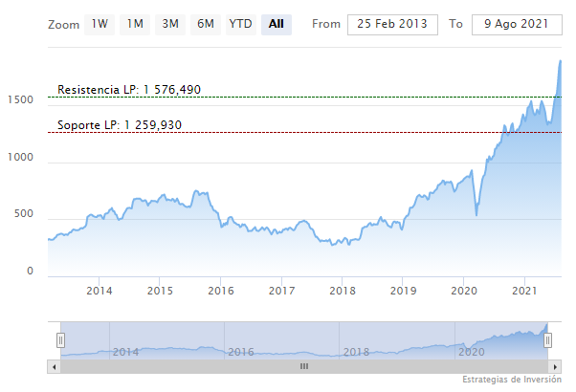
Task: Click the 1000 y-axis label
Action: (x=21, y=157)
